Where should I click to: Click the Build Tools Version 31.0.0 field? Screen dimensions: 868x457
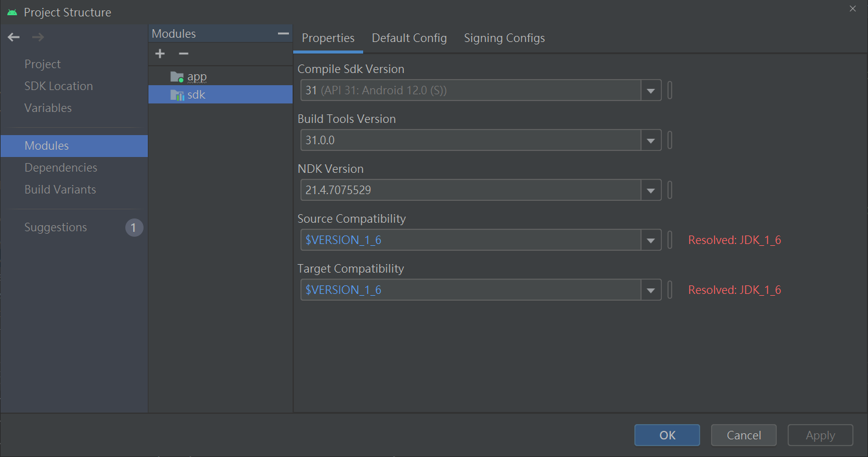471,141
